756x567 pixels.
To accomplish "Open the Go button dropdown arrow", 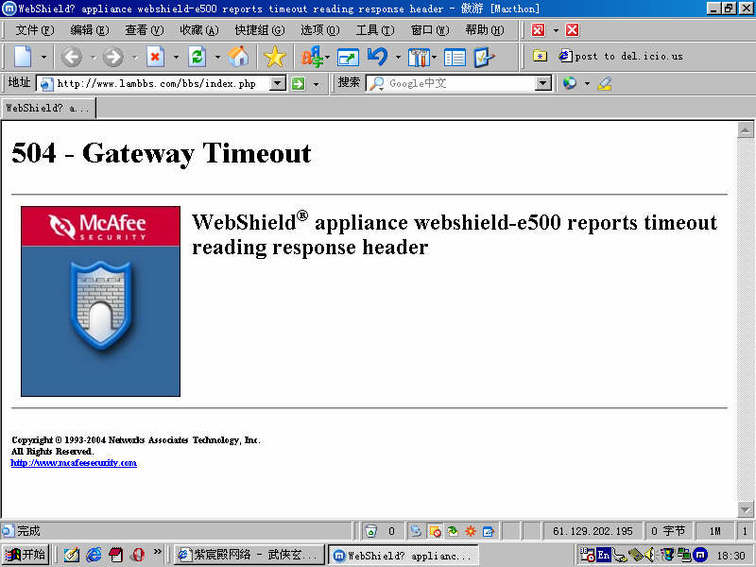I will pyautogui.click(x=316, y=84).
